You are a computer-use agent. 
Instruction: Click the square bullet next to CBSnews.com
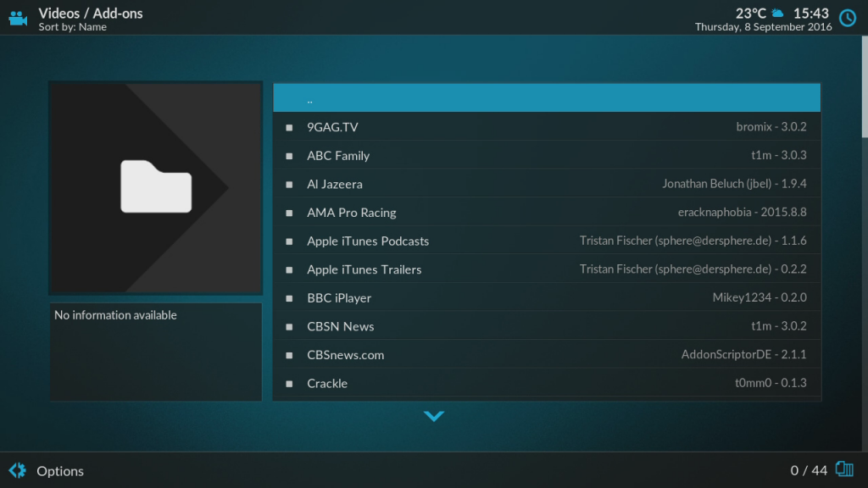click(x=289, y=356)
